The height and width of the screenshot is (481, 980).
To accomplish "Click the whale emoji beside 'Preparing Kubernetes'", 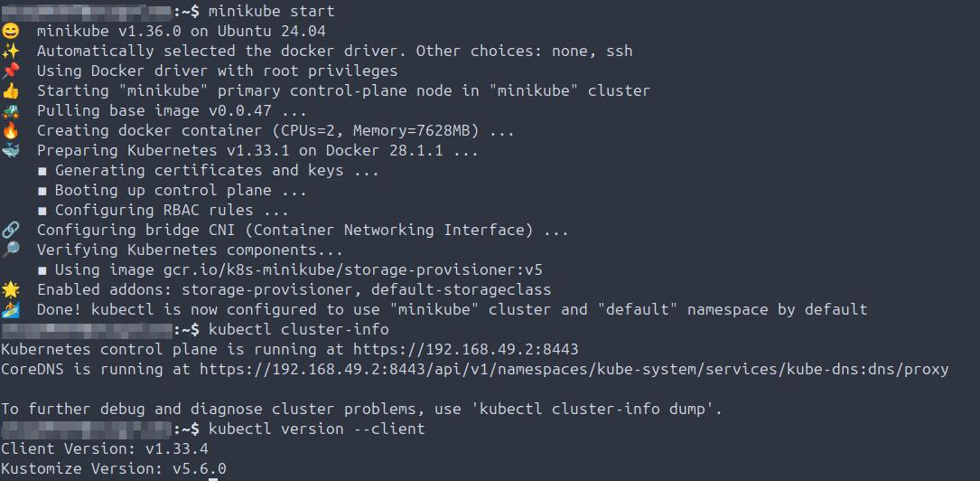I will (10, 151).
